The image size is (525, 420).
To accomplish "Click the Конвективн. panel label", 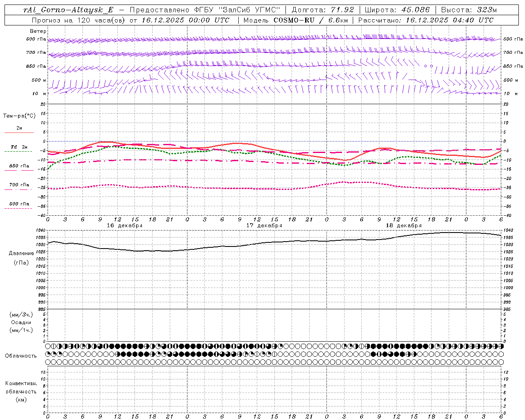I will [21, 383].
